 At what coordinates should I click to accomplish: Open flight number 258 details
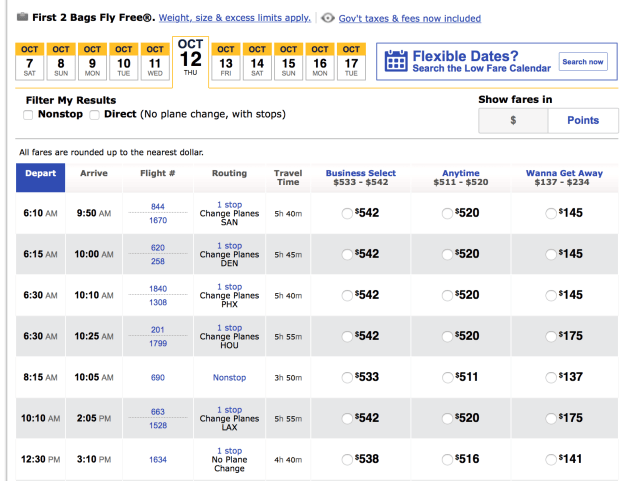pyautogui.click(x=158, y=261)
